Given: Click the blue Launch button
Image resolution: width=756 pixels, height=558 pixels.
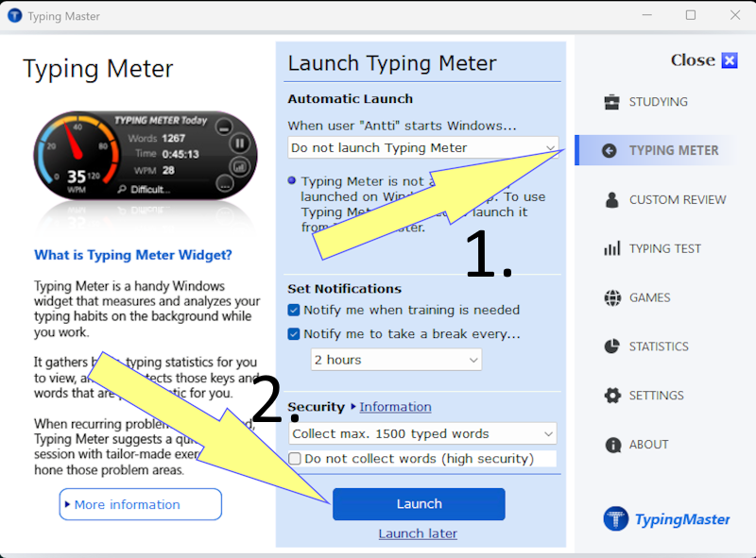Looking at the screenshot, I should pos(419,504).
